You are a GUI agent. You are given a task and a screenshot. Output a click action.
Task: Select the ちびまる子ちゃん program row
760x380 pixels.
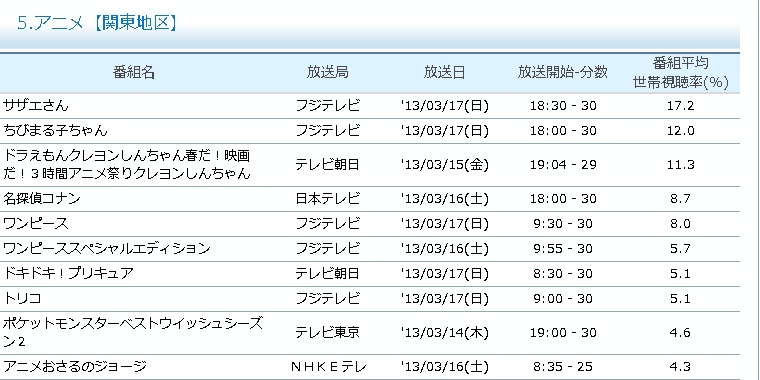[x=370, y=131]
